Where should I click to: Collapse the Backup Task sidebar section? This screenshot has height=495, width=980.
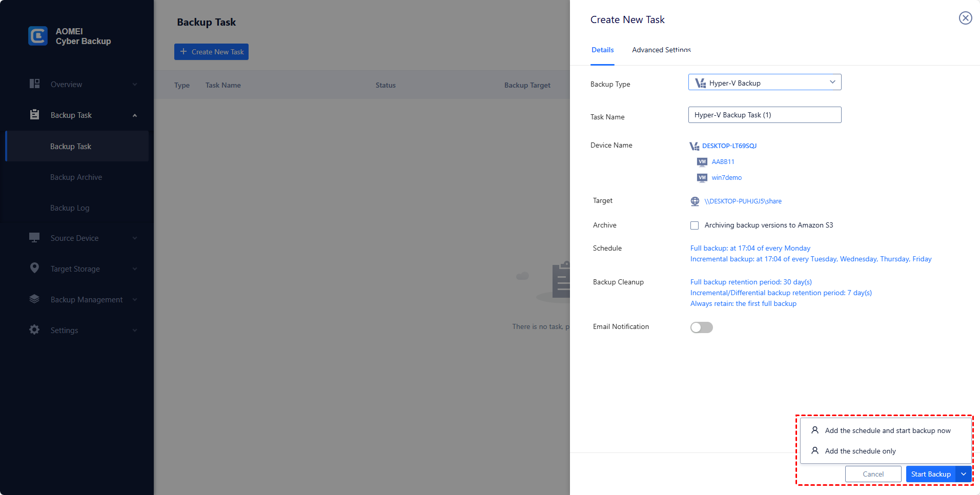pos(135,115)
